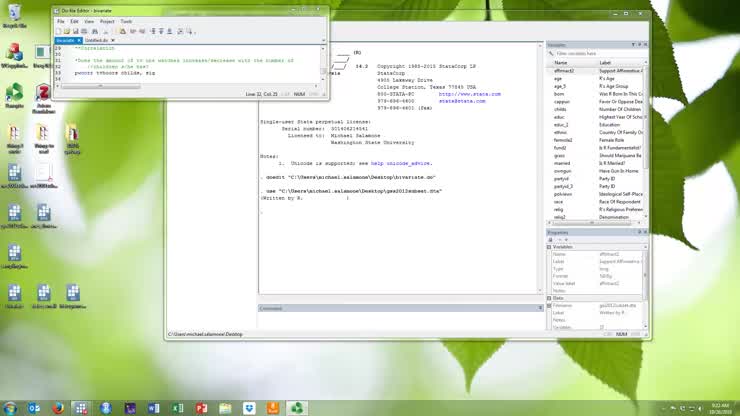Collapse the Data section in Properties panel
This screenshot has height=416, width=740.
click(x=550, y=298)
